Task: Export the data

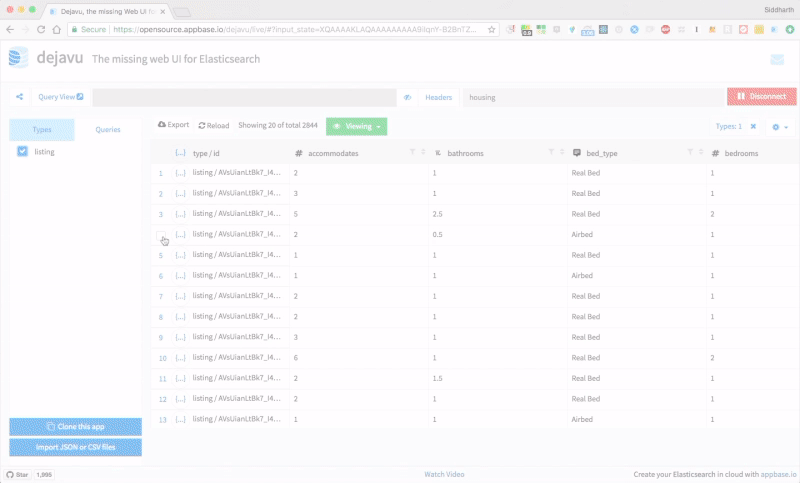Action: pyautogui.click(x=173, y=124)
